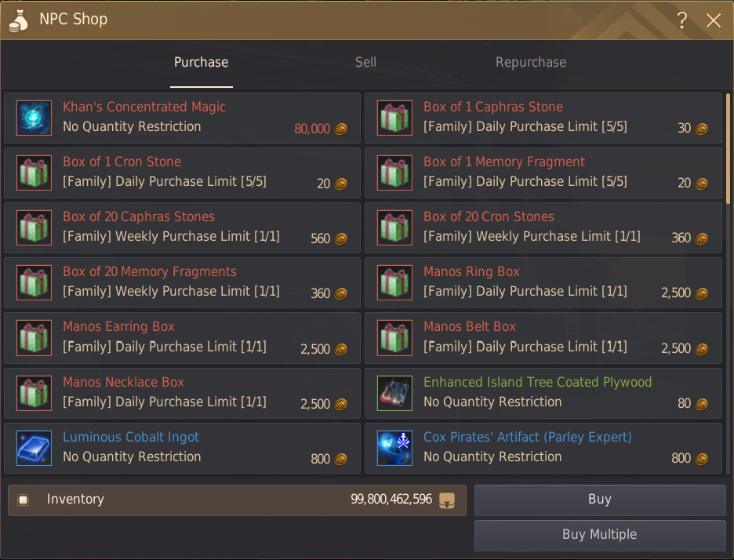Click the Box of 20 Caphras Stones icon
734x560 pixels.
[x=34, y=228]
